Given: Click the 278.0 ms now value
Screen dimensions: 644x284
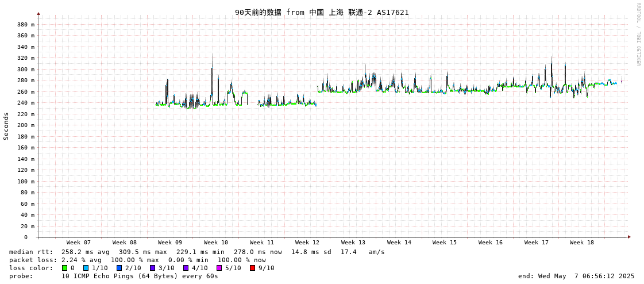Looking at the screenshot, I should click(x=258, y=252).
